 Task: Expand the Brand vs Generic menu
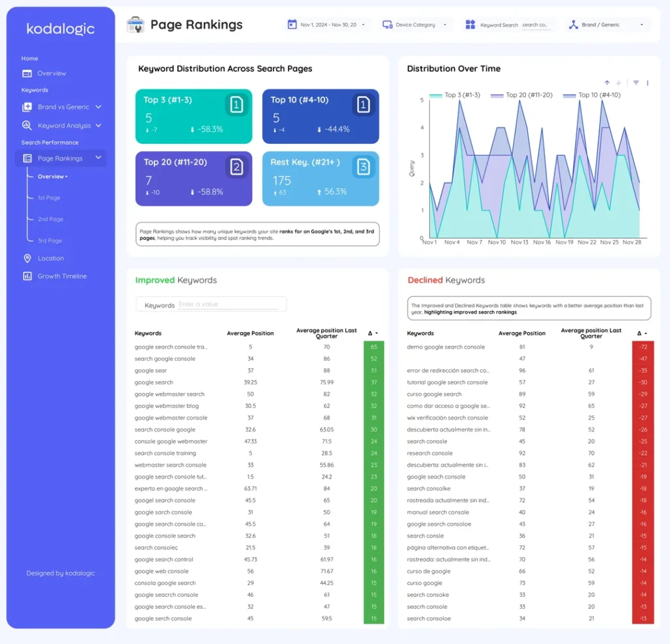99,107
